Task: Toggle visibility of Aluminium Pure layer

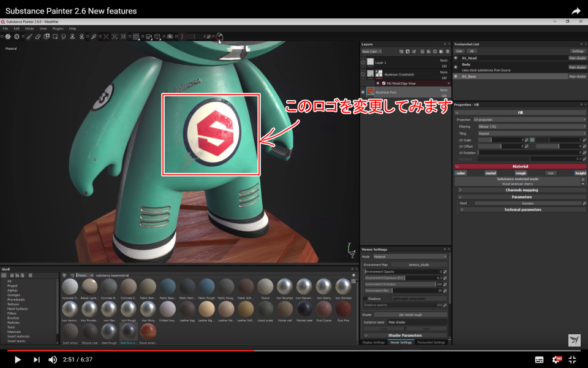Action: point(363,92)
